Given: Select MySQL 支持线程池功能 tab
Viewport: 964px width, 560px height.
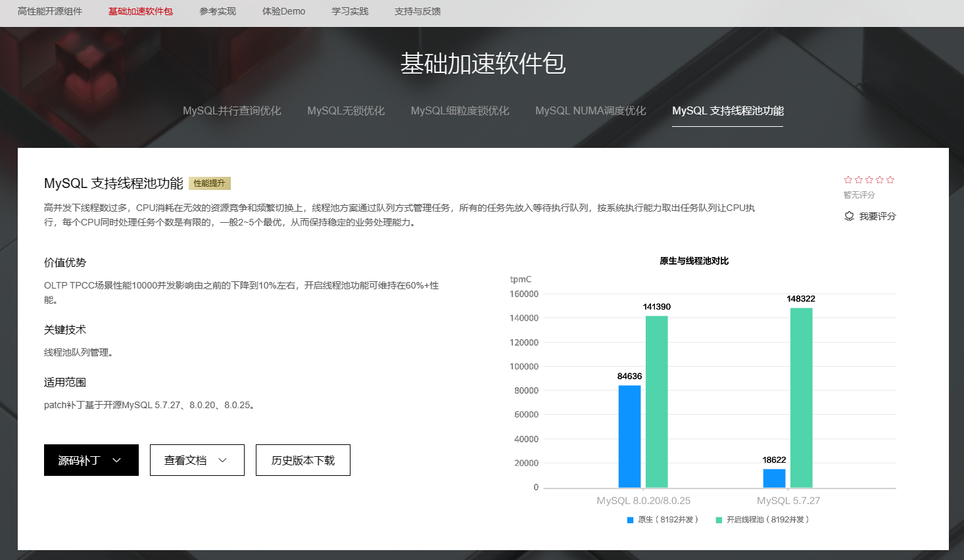Looking at the screenshot, I should [728, 110].
